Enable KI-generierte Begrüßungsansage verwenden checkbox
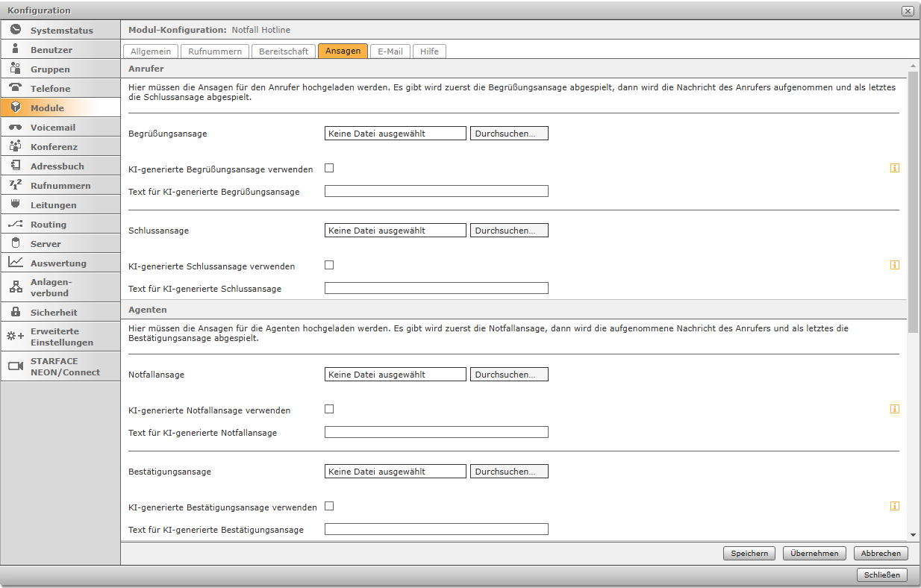The image size is (921, 588). (x=329, y=168)
